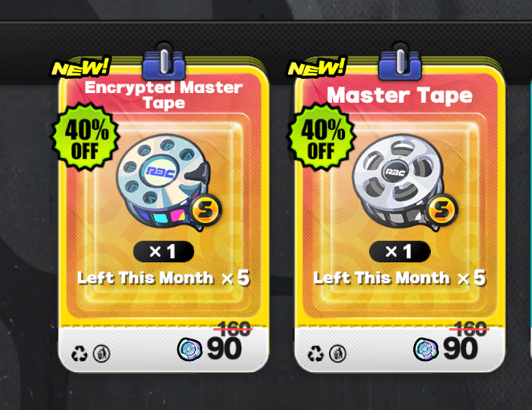Click the currency disc icon beside Encrypted tape price
The width and height of the screenshot is (532, 410).
pos(189,349)
